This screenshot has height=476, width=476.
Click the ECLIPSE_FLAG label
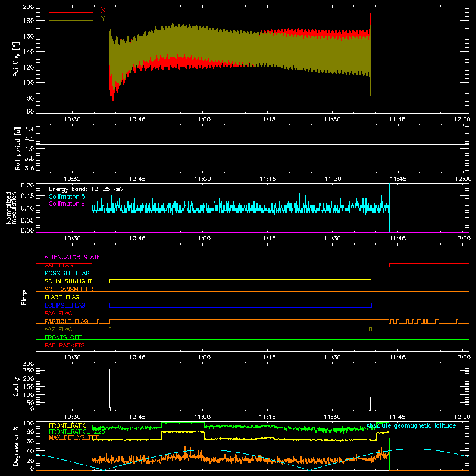coord(65,305)
